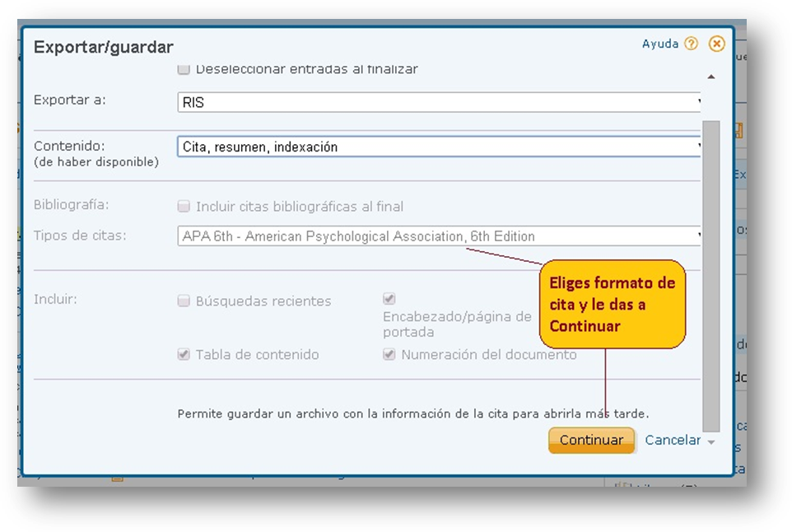Click the Cancelar link
The image size is (792, 532).
tap(673, 440)
